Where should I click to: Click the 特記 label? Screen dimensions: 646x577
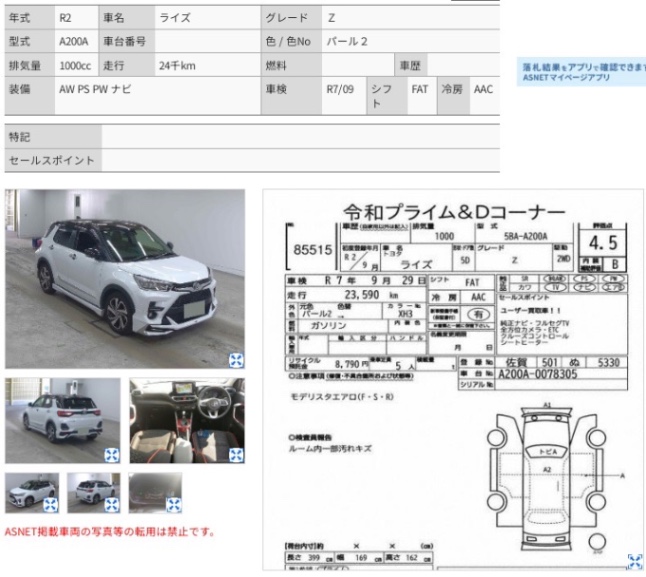pos(19,136)
